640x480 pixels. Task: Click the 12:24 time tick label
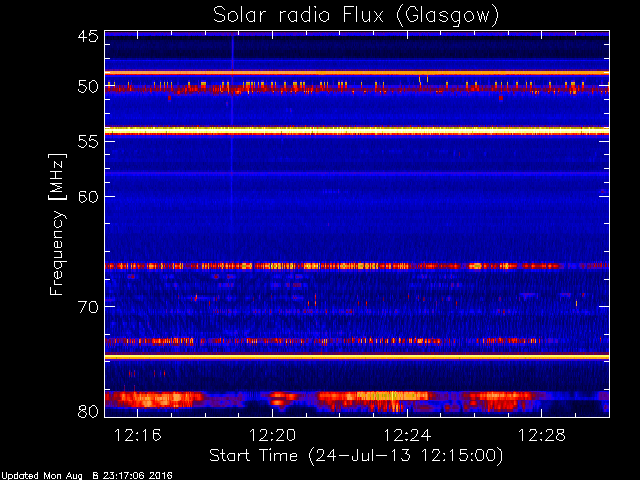(x=407, y=435)
